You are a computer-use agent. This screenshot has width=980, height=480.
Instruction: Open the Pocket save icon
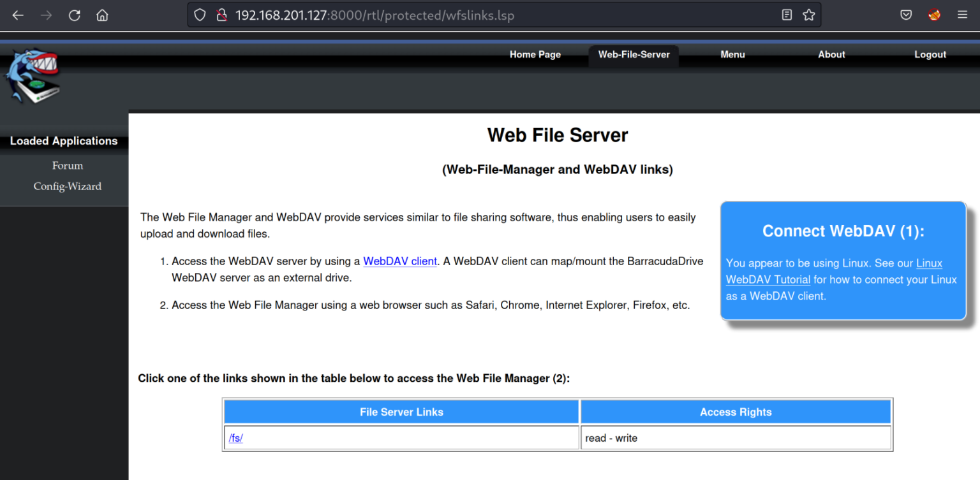tap(906, 15)
